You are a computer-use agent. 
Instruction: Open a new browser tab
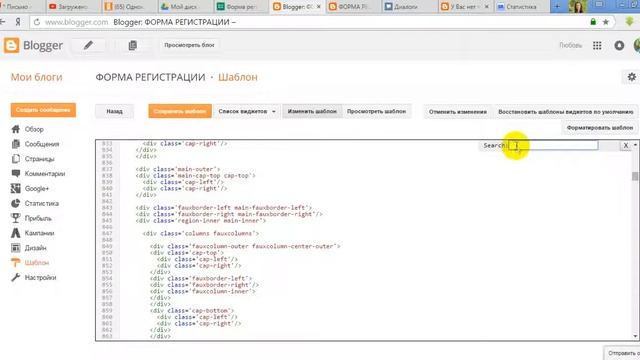tap(557, 6)
